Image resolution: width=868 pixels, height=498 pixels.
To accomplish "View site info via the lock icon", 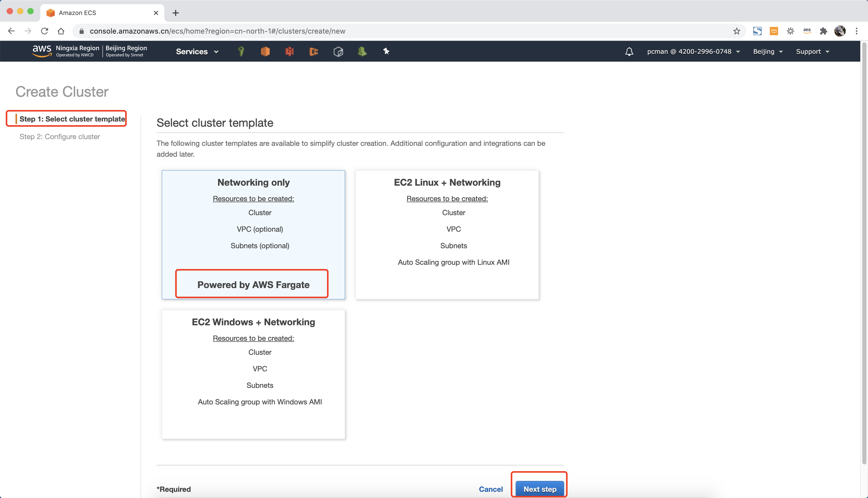I will 81,31.
